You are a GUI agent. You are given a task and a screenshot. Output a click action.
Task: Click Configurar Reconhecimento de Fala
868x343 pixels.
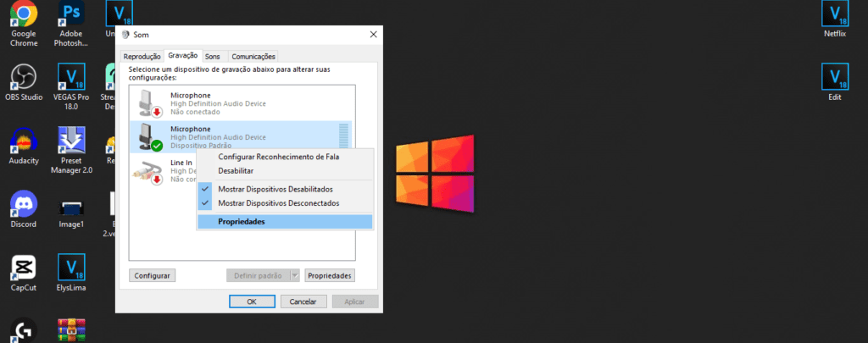pyautogui.click(x=284, y=157)
